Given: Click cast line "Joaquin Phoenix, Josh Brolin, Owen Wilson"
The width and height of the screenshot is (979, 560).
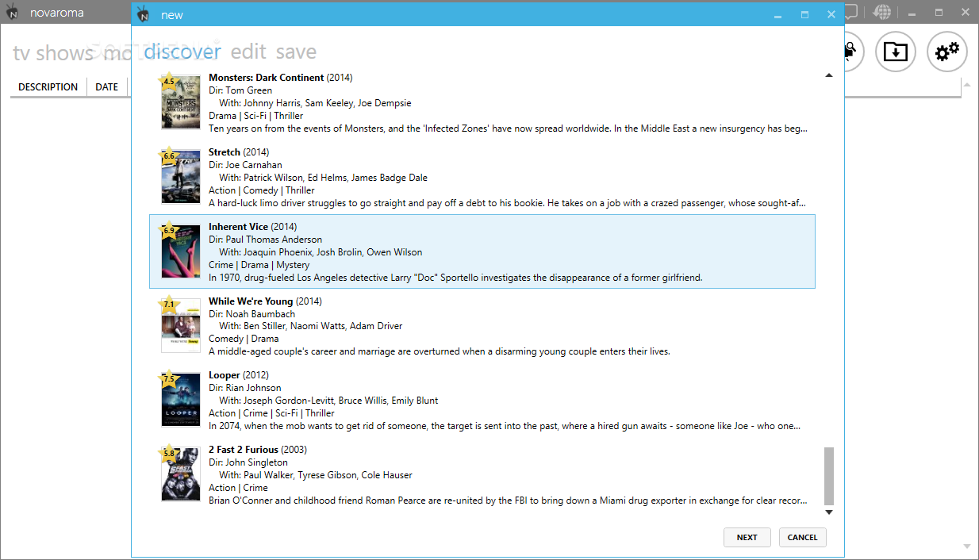Looking at the screenshot, I should [333, 252].
